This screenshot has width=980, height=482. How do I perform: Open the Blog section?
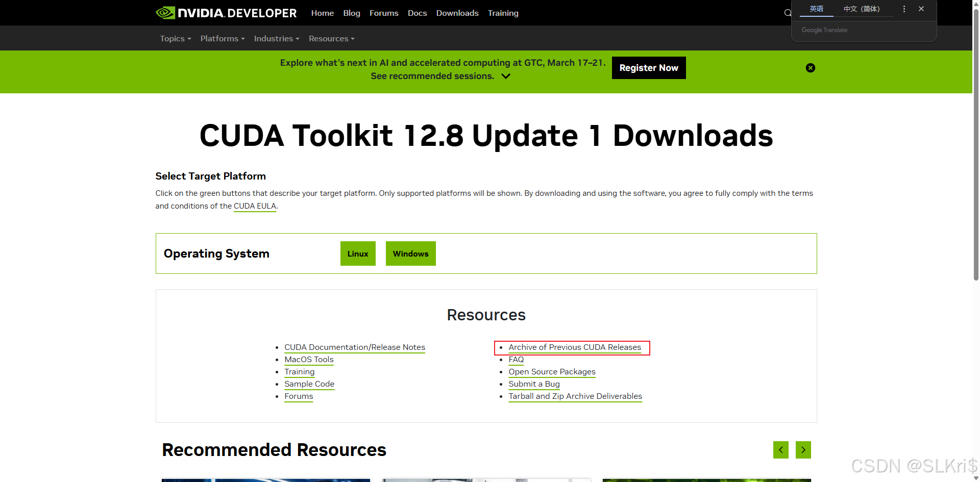pyautogui.click(x=352, y=13)
